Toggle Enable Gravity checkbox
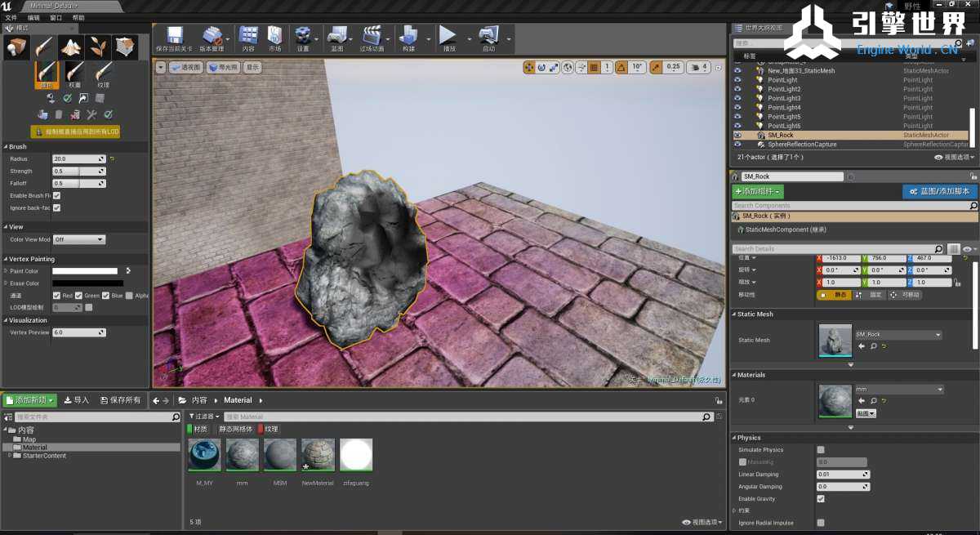 coord(821,499)
